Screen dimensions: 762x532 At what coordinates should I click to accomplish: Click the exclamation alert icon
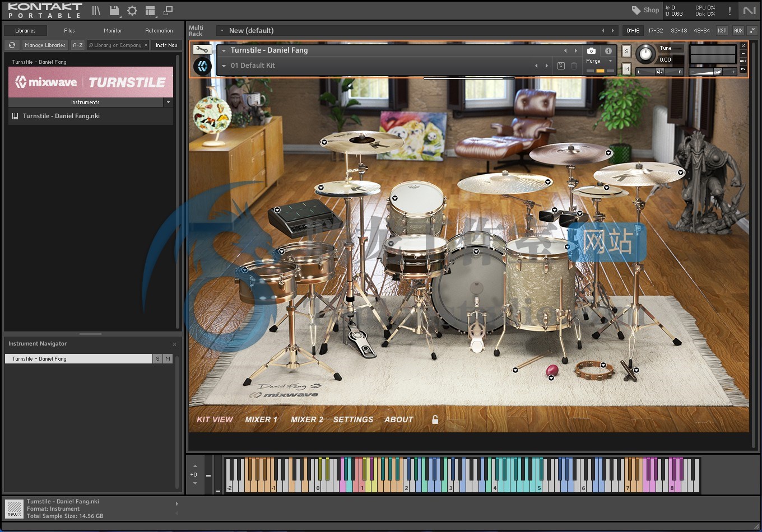pyautogui.click(x=730, y=11)
